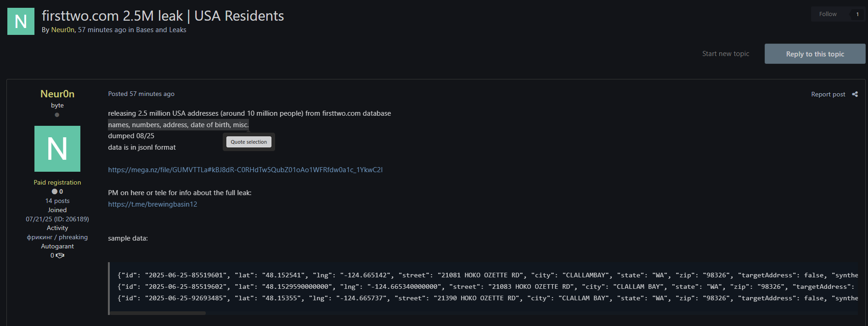Open the Bases and Leaks forum section

pos(161,30)
